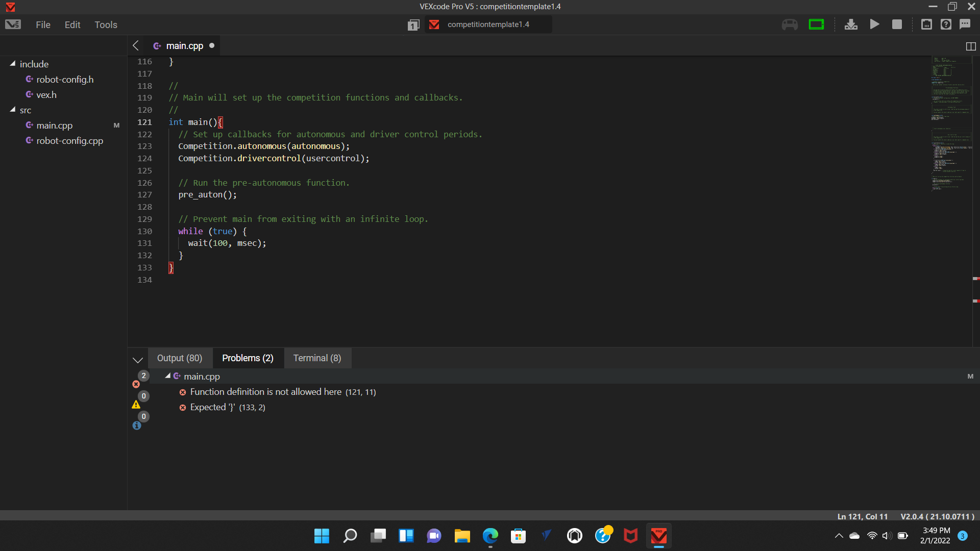
Task: Open robot-config.cpp in file tree
Action: coord(69,141)
